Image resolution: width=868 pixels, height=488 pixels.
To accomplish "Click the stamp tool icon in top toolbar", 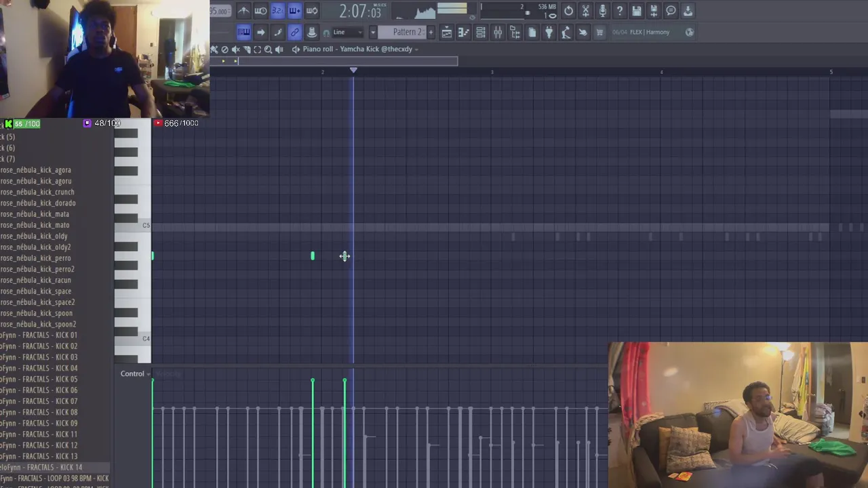I will pos(312,32).
